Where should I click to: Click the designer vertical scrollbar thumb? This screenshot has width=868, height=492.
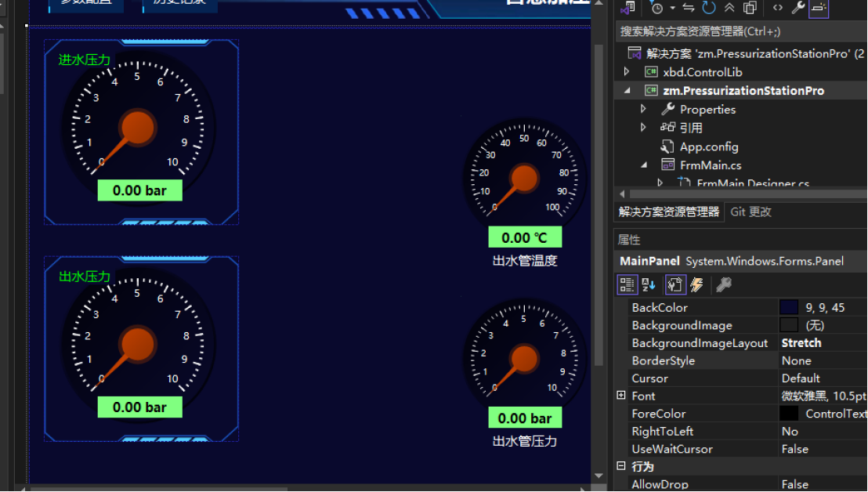pyautogui.click(x=599, y=204)
